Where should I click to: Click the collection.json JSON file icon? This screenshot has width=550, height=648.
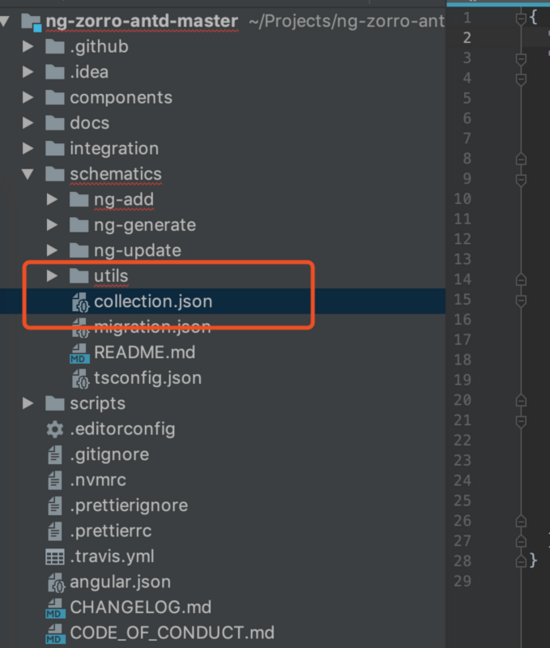(x=80, y=302)
